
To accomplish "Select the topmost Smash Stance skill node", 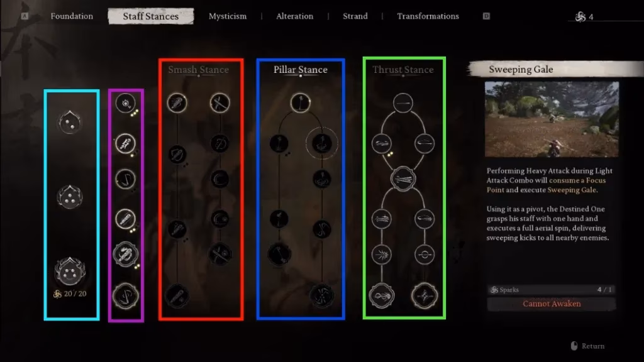I will pos(177,104).
